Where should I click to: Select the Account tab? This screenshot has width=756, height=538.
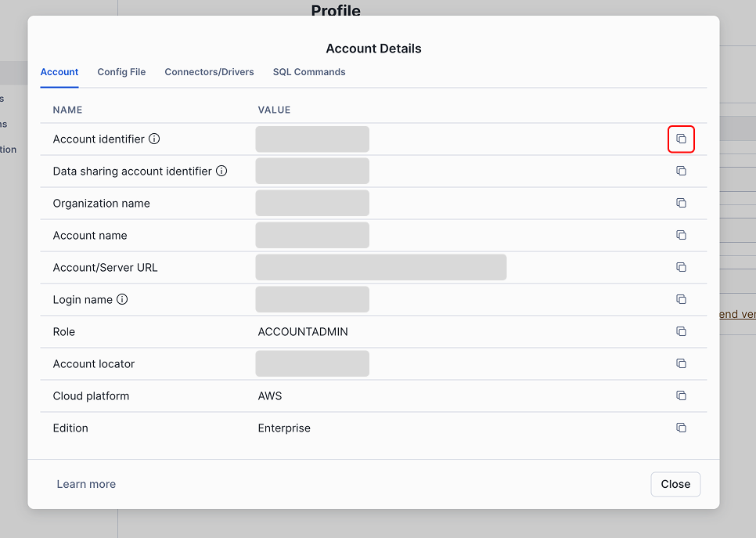tap(59, 72)
